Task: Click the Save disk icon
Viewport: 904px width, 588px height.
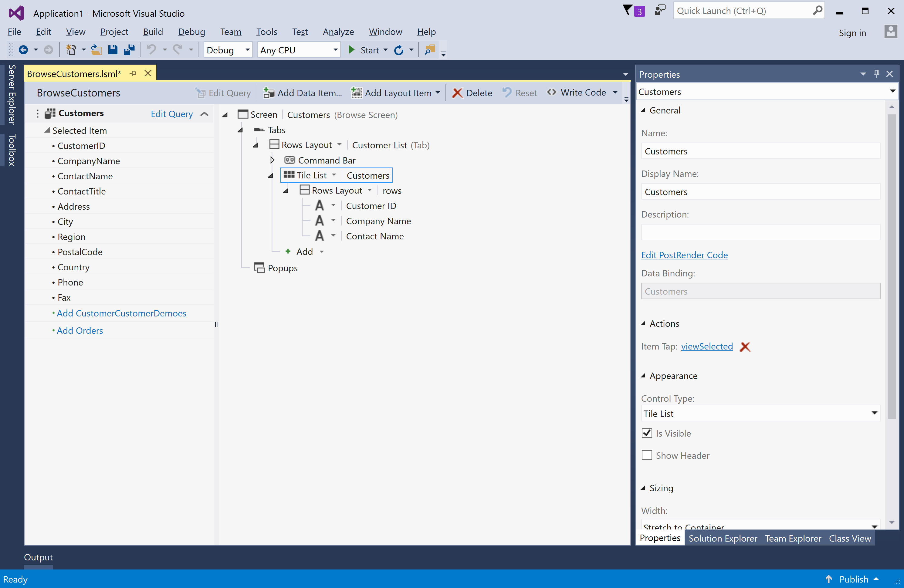Action: [113, 50]
